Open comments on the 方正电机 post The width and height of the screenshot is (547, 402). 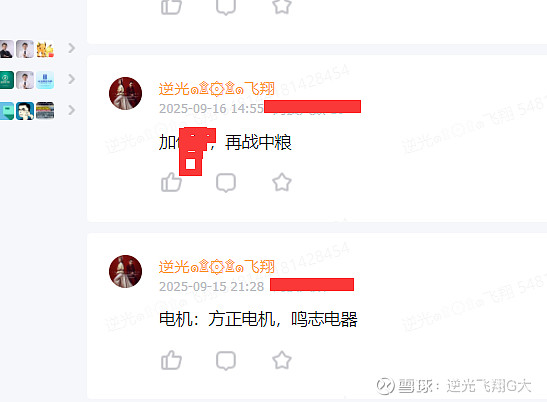226,360
